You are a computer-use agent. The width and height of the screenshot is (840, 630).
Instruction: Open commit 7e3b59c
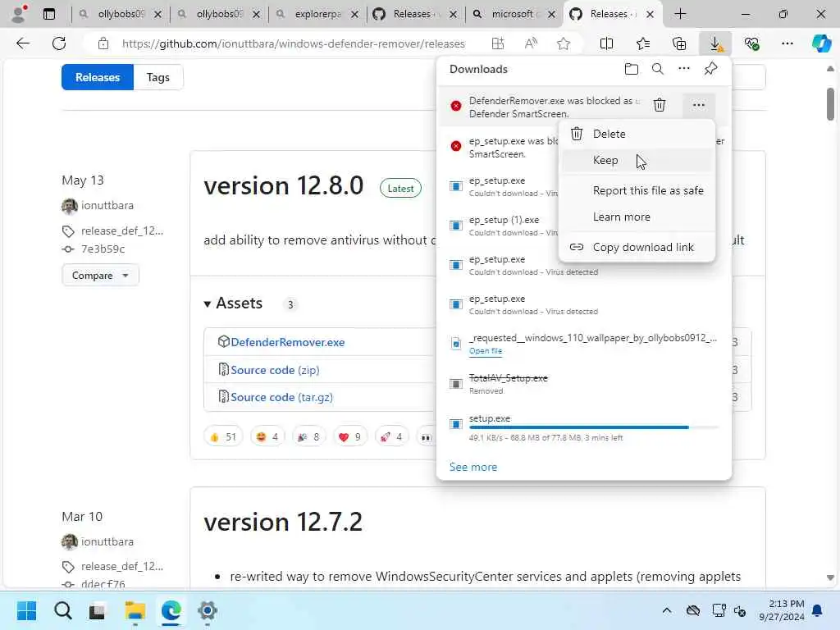[103, 249]
